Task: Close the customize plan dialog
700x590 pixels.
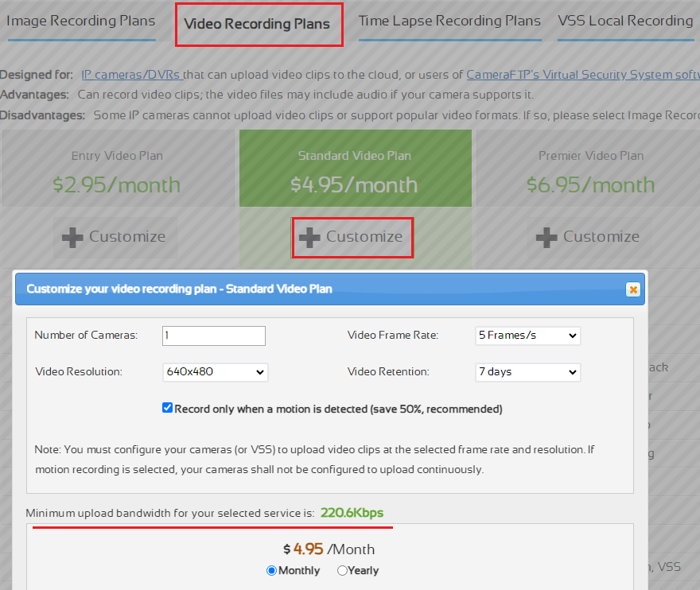Action: [x=633, y=289]
